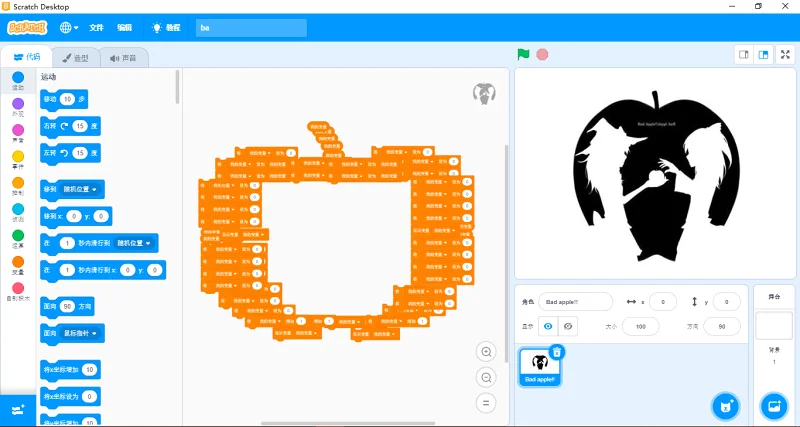Show the sprite using the eye icon

pyautogui.click(x=547, y=326)
